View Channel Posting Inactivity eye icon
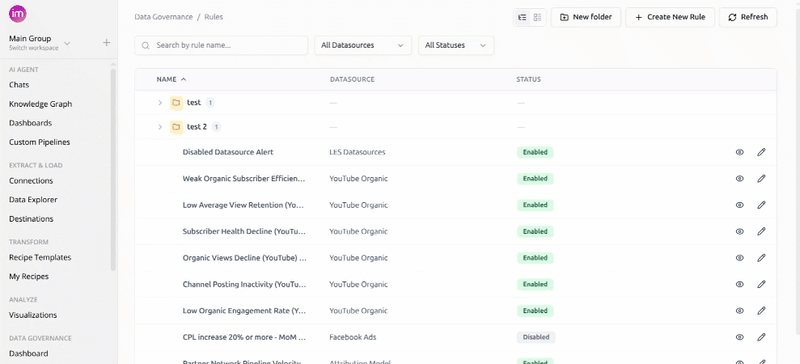 tap(740, 284)
